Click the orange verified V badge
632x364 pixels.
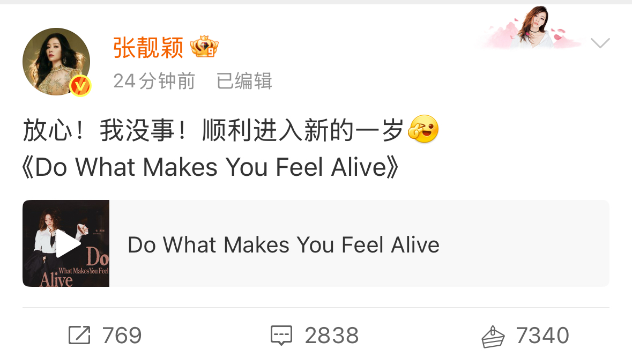80,86
